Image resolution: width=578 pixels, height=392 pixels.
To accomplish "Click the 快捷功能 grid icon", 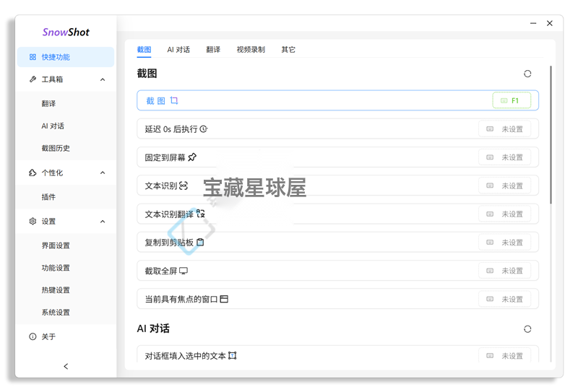I will click(x=33, y=57).
